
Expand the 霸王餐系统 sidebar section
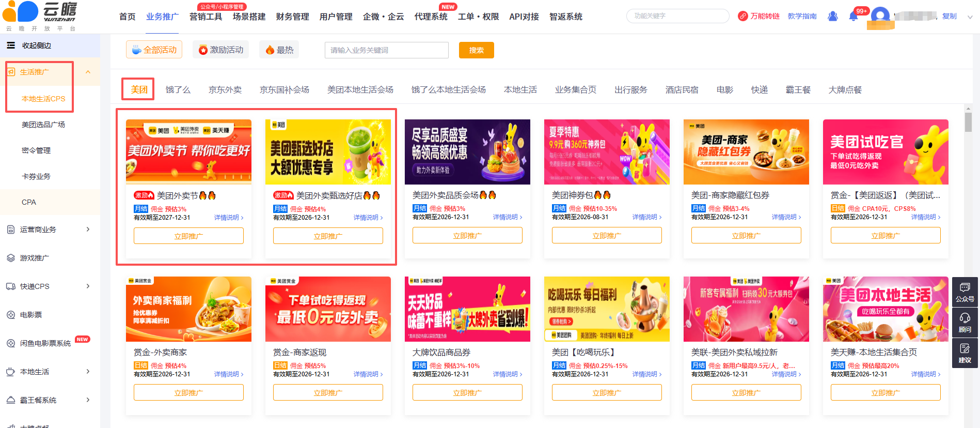(x=88, y=400)
